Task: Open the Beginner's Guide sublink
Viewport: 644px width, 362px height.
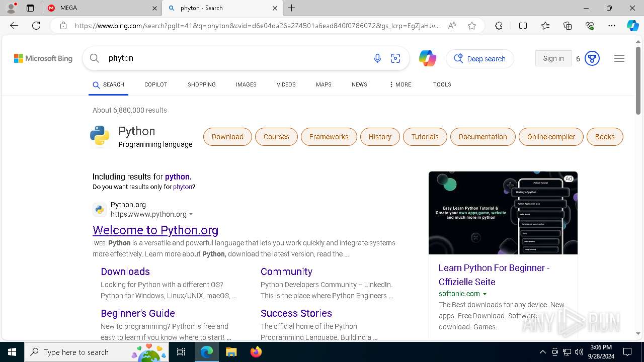Action: tap(138, 313)
